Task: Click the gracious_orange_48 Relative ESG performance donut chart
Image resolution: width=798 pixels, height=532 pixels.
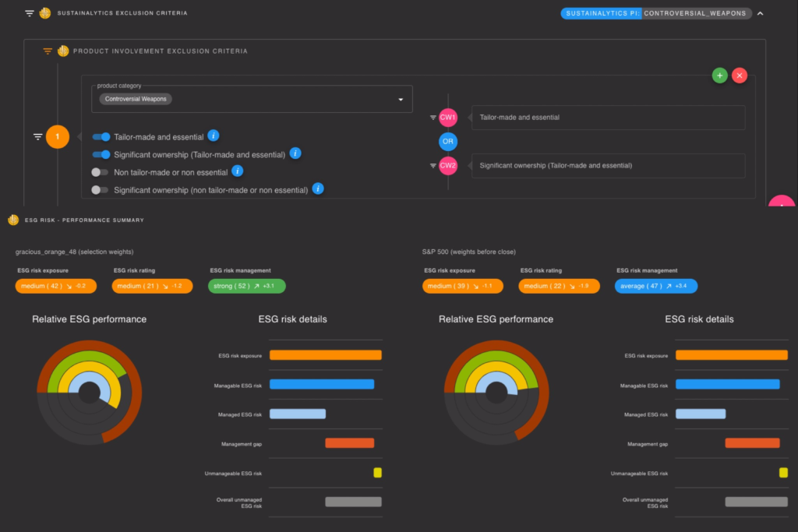Action: point(90,393)
